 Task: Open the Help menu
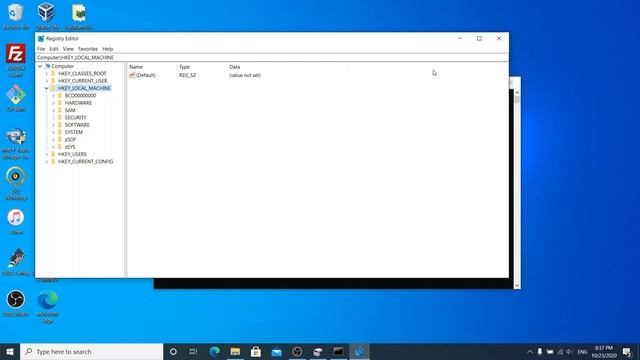pos(108,49)
